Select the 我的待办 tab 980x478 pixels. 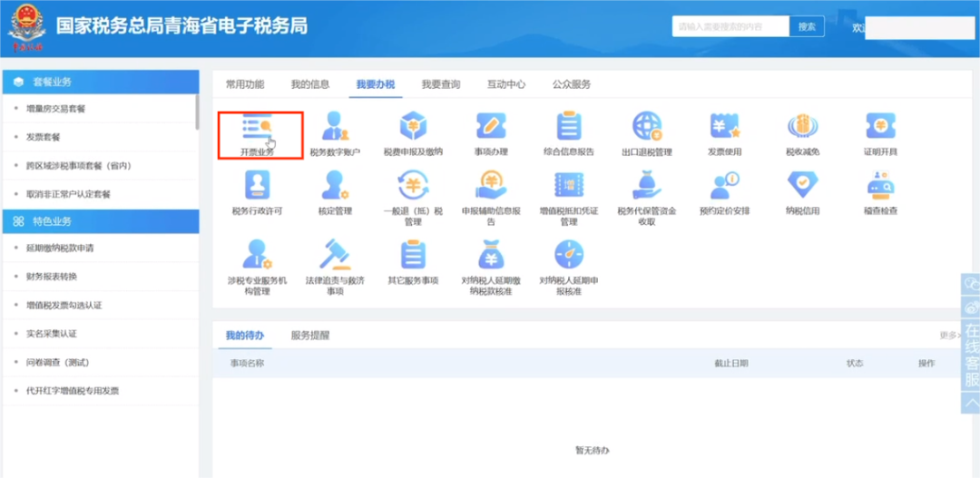click(x=245, y=336)
